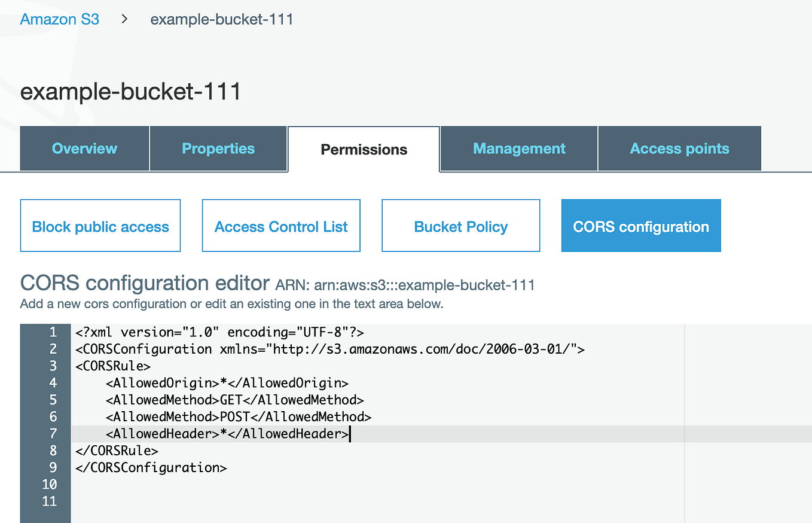Open the Block public access section
Viewport: 812px width, 523px height.
point(100,226)
